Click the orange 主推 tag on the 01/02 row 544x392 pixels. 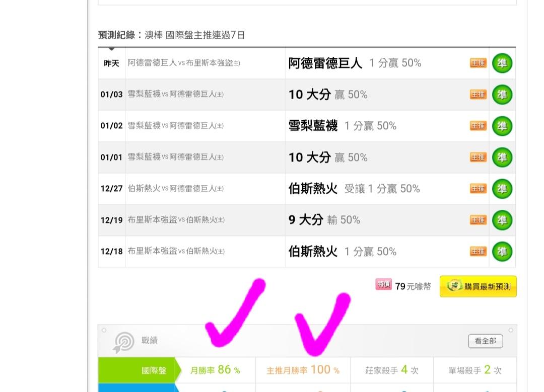(478, 126)
